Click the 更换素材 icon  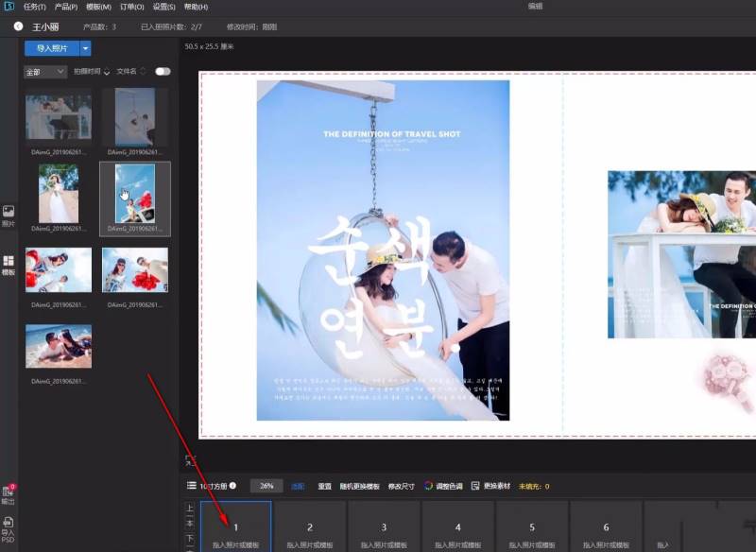click(475, 486)
